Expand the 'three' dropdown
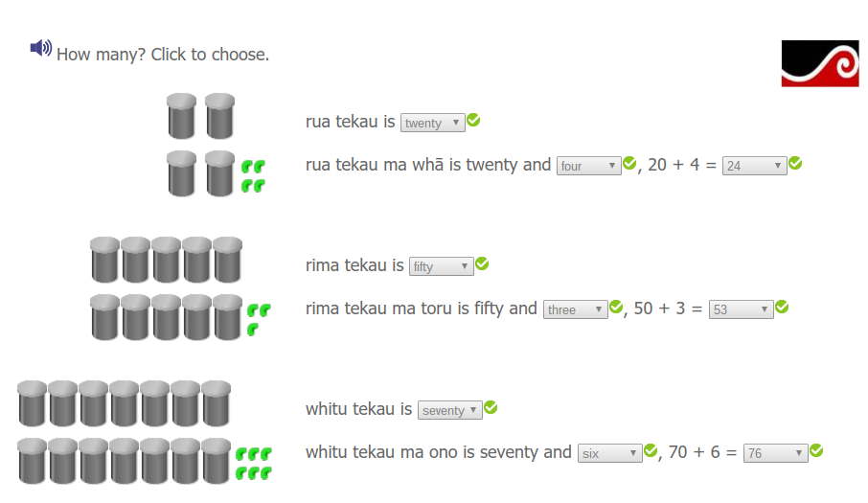868x503 pixels. point(575,309)
